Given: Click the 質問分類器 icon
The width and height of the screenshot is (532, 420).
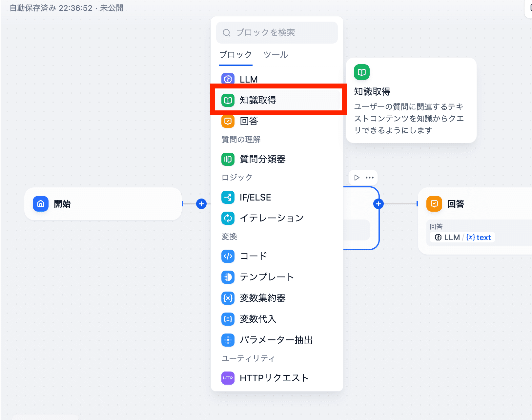Looking at the screenshot, I should [x=228, y=159].
